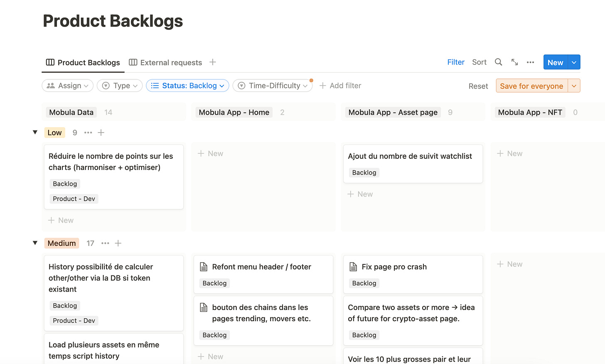Click the Filter option
605x364 pixels.
pyautogui.click(x=456, y=62)
